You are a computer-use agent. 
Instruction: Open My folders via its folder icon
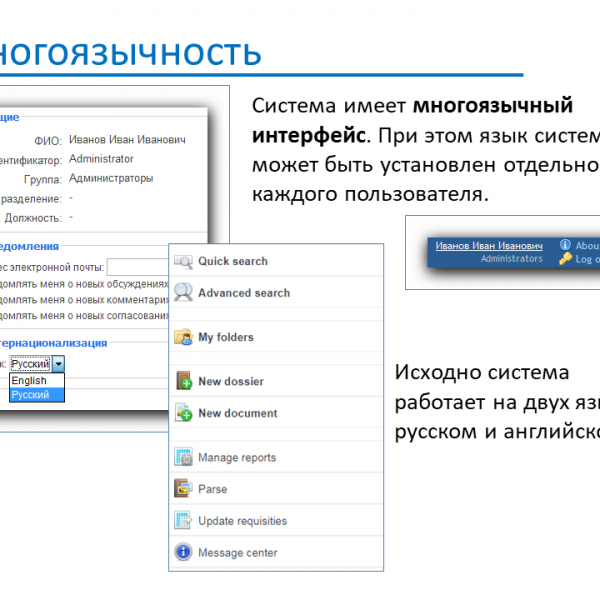[184, 338]
